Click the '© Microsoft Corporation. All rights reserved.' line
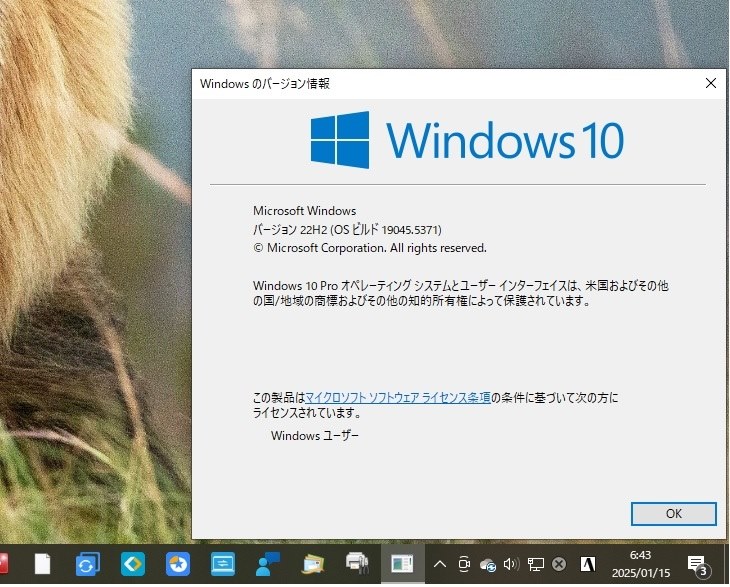Image resolution: width=730 pixels, height=587 pixels. point(370,248)
